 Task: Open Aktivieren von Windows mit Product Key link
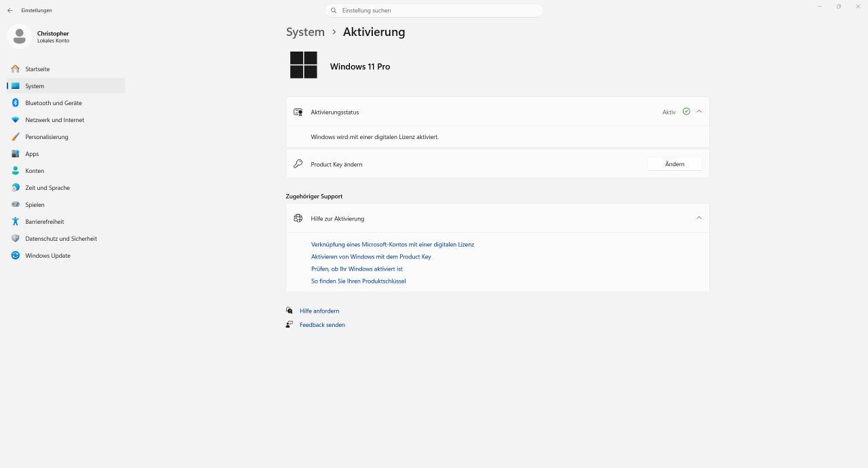371,257
